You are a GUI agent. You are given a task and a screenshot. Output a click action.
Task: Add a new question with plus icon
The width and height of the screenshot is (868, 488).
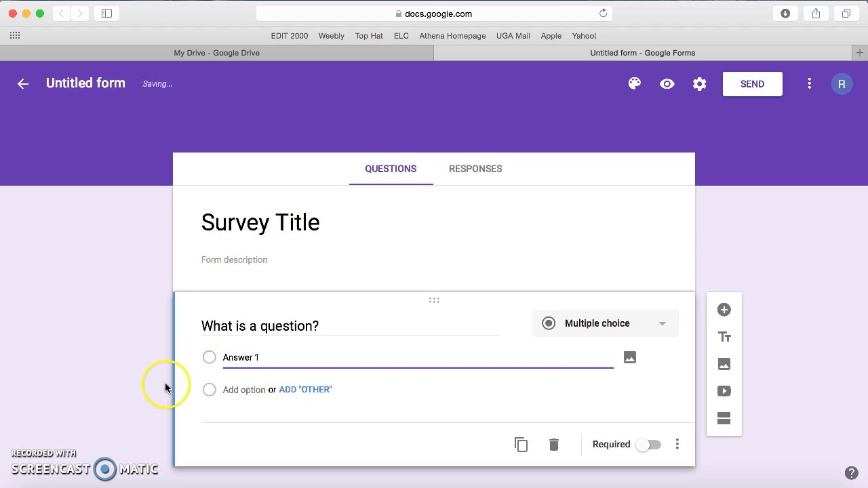tap(724, 310)
